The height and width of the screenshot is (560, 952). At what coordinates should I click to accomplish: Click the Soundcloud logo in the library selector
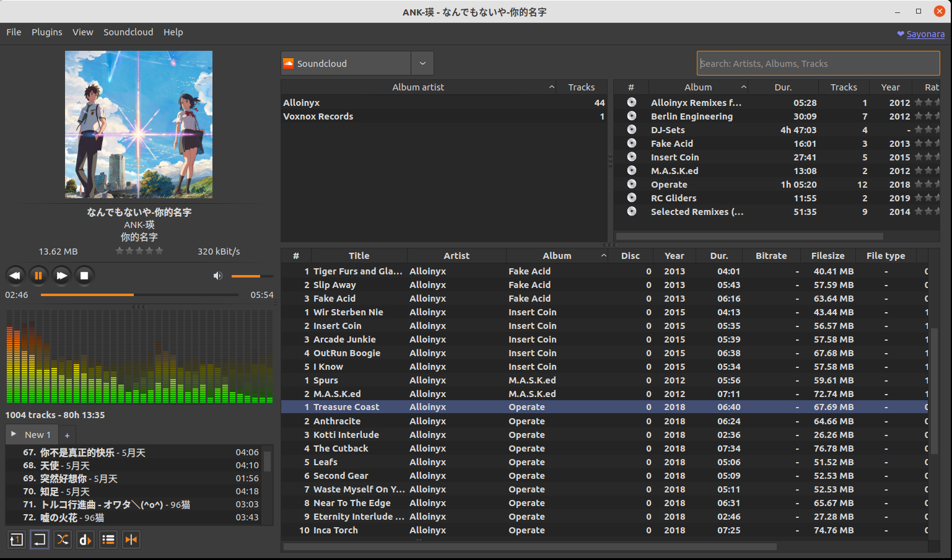289,63
